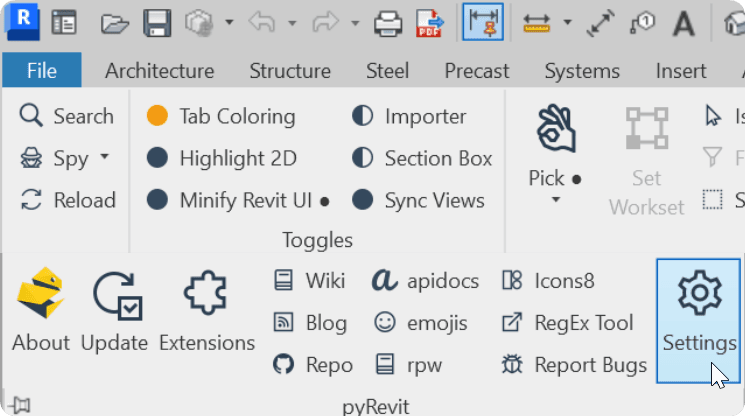Click the Export to PDF icon

click(430, 22)
